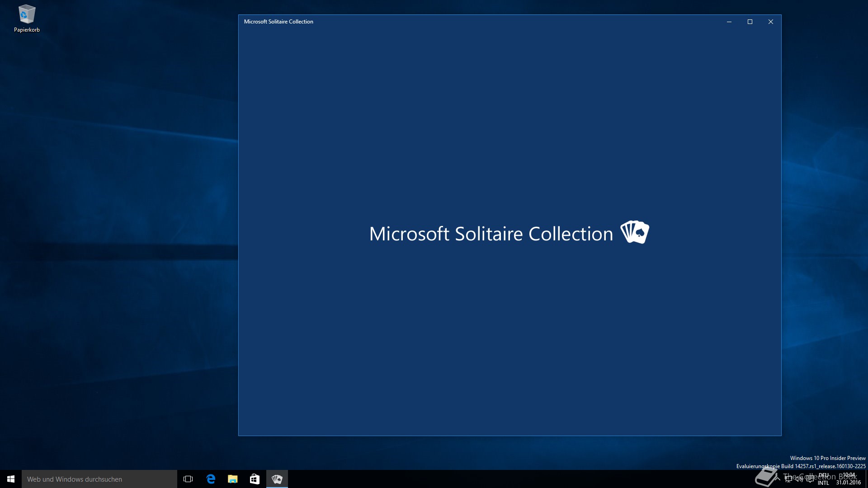
Task: Switch the DEU INTL input language
Action: click(x=823, y=479)
